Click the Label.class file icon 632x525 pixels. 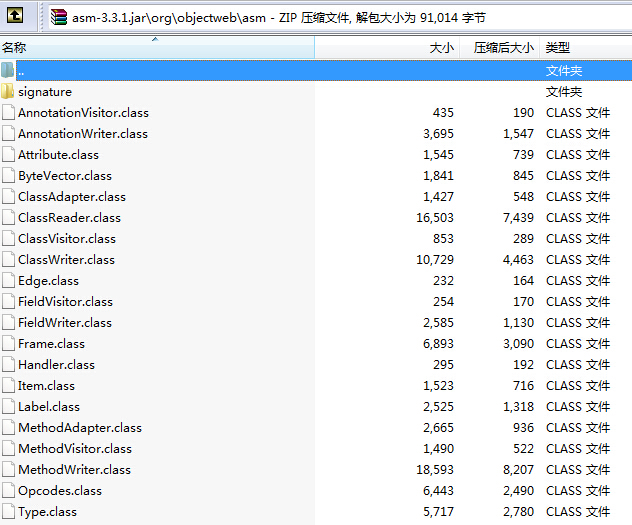pos(8,406)
